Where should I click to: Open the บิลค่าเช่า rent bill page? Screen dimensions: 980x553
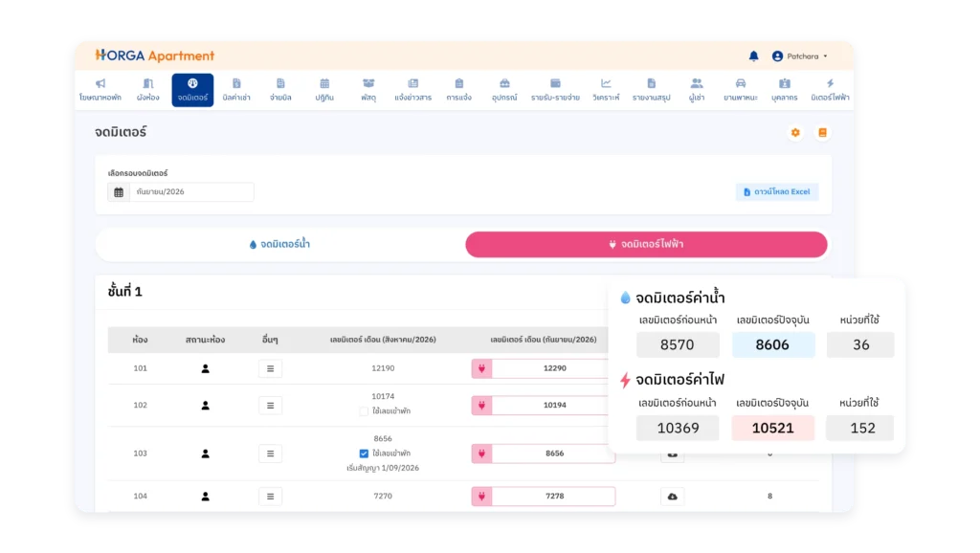click(x=236, y=90)
